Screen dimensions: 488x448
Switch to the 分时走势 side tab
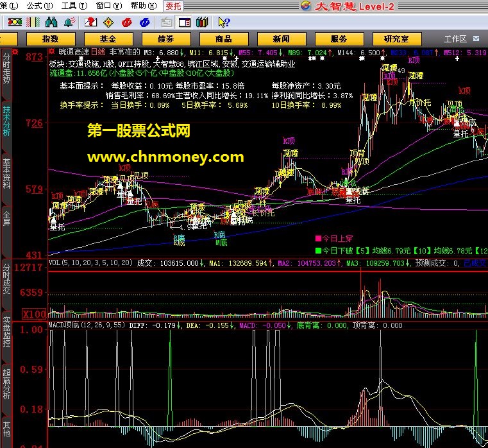point(6,68)
